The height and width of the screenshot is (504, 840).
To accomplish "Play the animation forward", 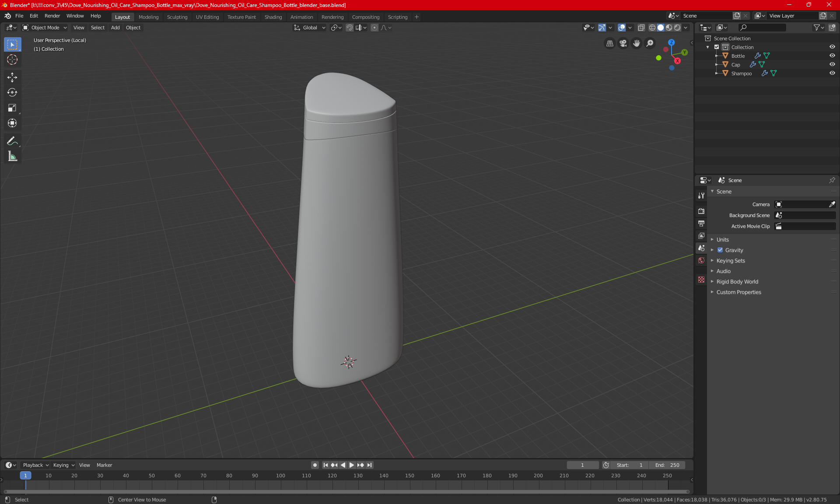I will coord(352,465).
